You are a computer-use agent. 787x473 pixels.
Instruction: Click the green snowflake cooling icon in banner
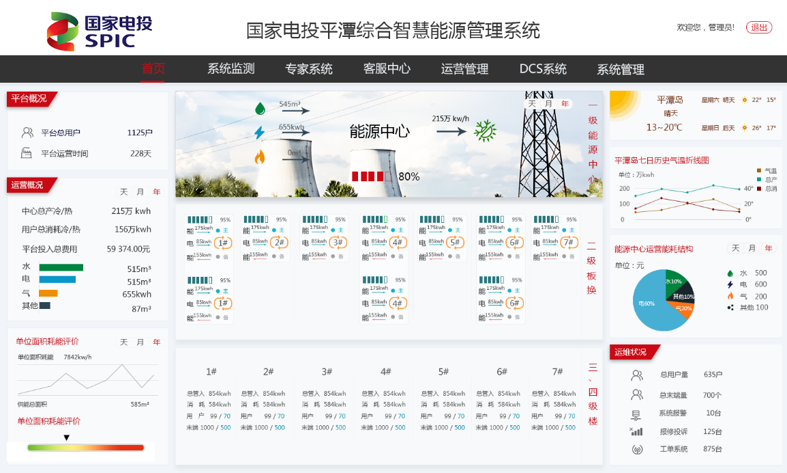click(x=485, y=129)
